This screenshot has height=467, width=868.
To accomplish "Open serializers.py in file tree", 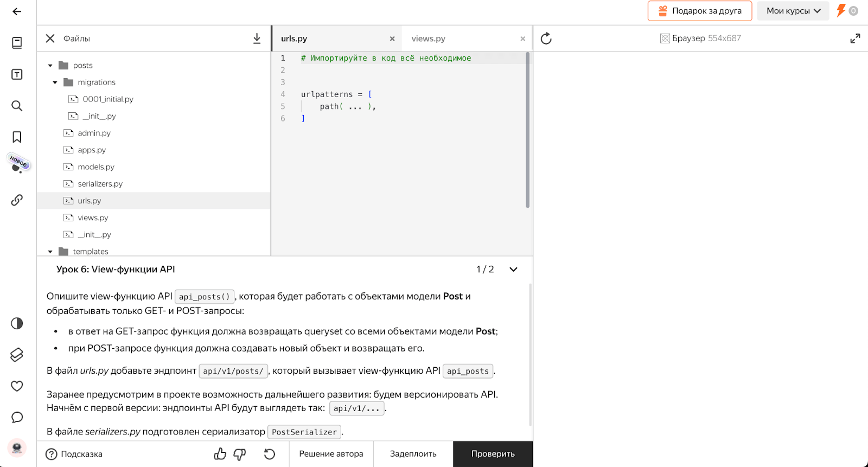I will pyautogui.click(x=100, y=184).
